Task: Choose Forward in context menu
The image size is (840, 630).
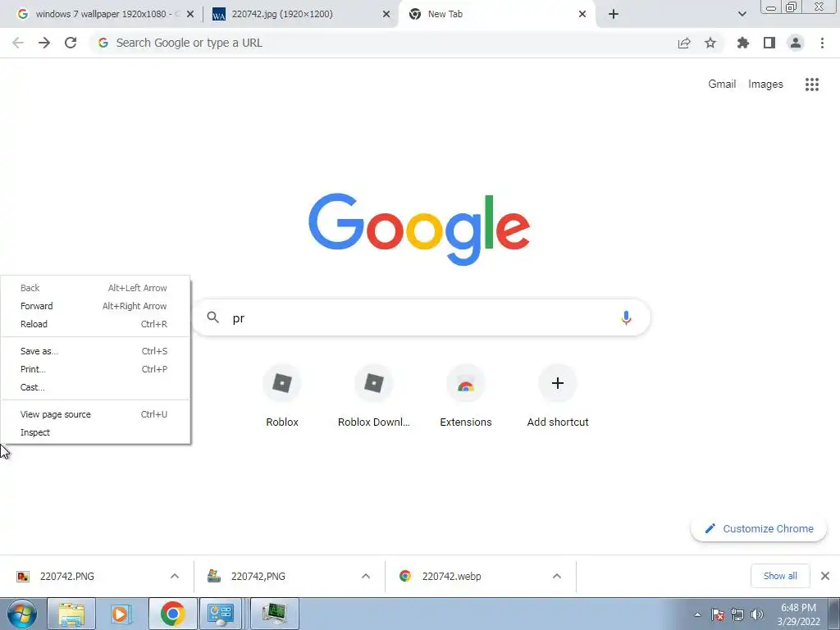Action: [x=95, y=306]
